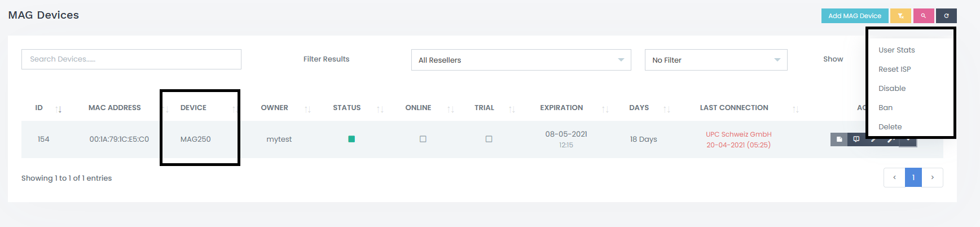Select Ban from the actions menu
The width and height of the screenshot is (980, 227).
click(885, 108)
